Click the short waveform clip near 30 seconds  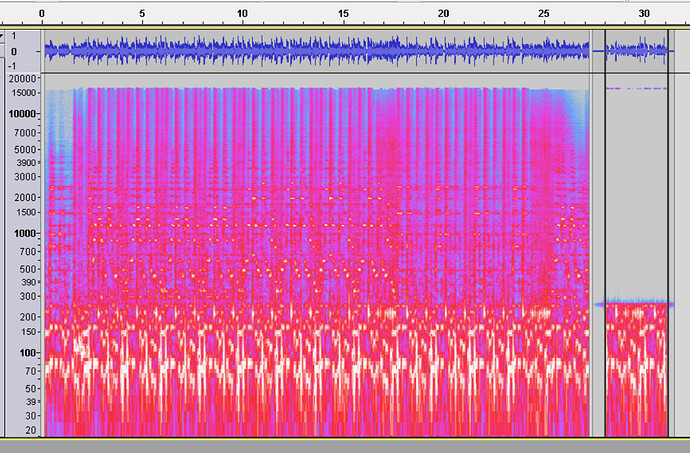point(636,49)
